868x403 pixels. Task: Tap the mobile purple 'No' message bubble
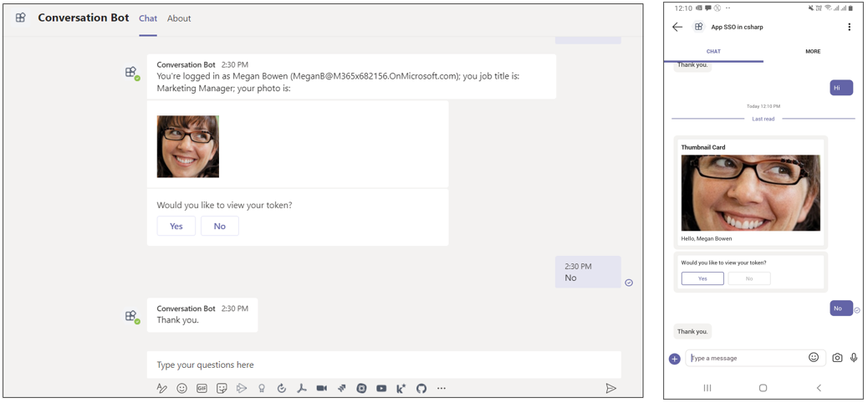841,309
